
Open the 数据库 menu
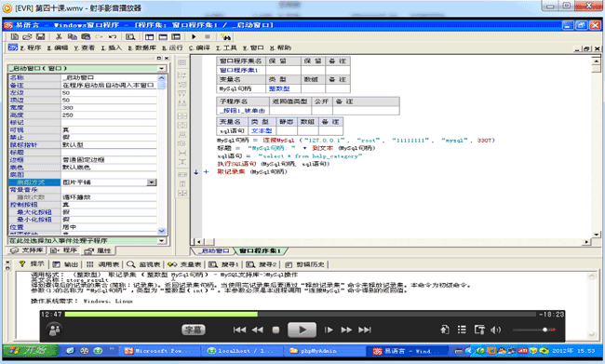point(142,47)
